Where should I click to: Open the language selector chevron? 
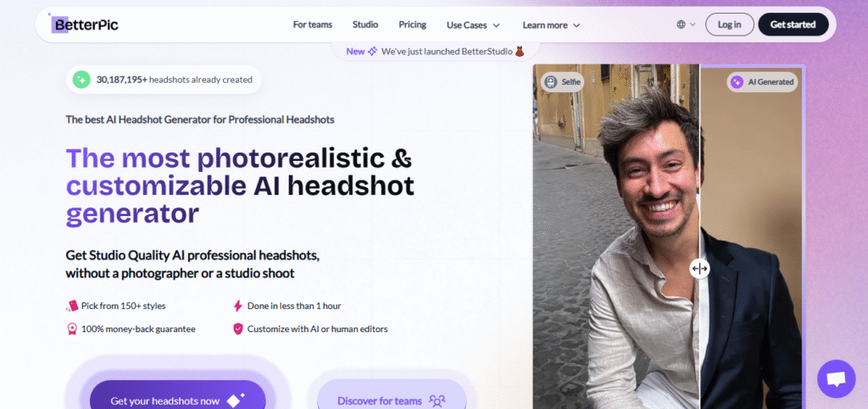(693, 25)
